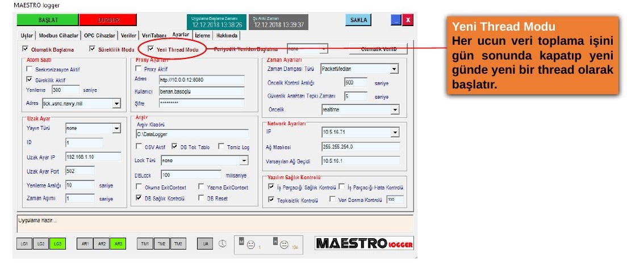Open Atom Saati Adres dropdown
This screenshot has width=644, height=266.
point(116,103)
